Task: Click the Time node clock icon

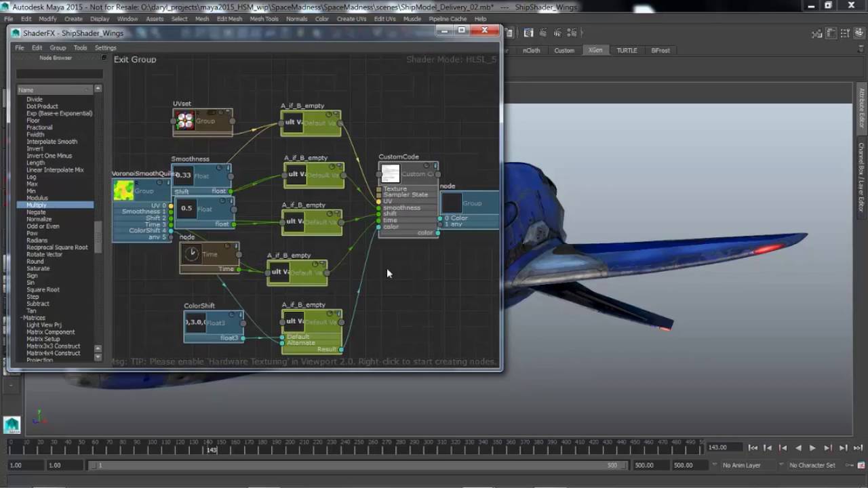Action: (x=191, y=253)
